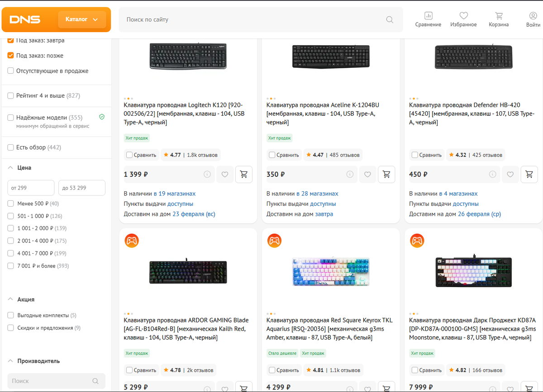Click gaming badge on ARDOR GAMING Blade card
The image size is (543, 392).
coord(132,241)
